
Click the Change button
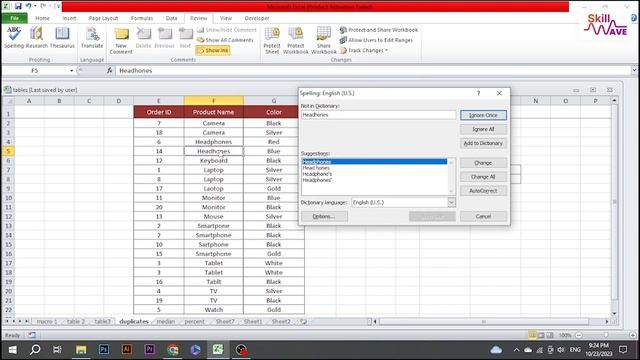coord(483,163)
